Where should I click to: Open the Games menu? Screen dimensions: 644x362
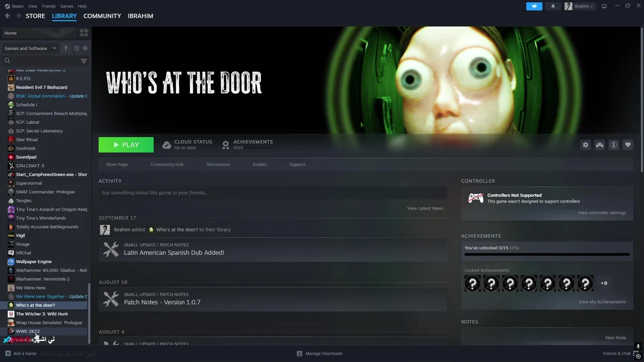coord(66,6)
